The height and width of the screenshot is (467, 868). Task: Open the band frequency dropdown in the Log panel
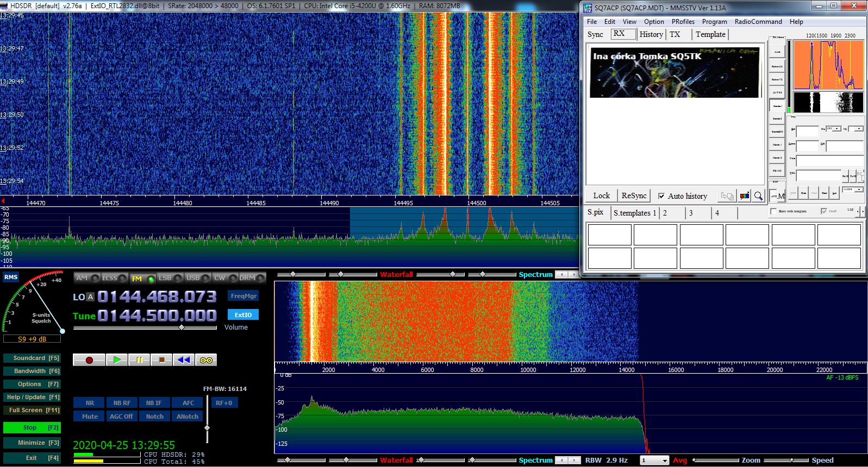pos(860,190)
